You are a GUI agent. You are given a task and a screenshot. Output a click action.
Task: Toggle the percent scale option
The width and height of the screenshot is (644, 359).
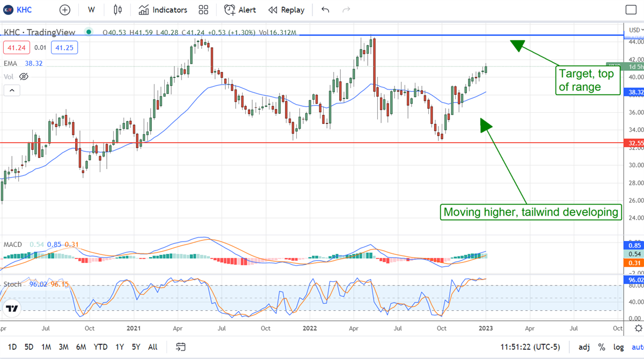click(602, 347)
